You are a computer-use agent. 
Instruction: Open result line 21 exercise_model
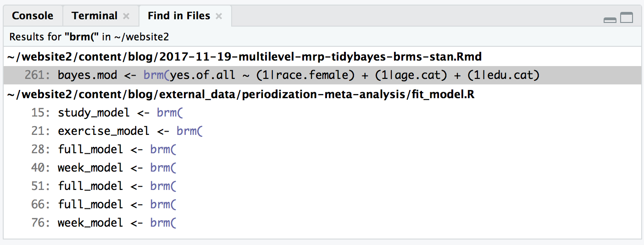322,131
